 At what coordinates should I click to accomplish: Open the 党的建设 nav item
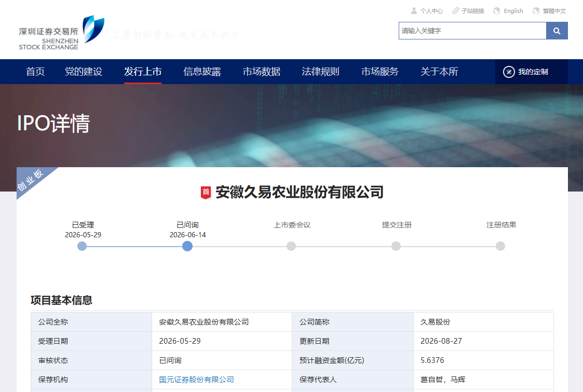tap(84, 72)
